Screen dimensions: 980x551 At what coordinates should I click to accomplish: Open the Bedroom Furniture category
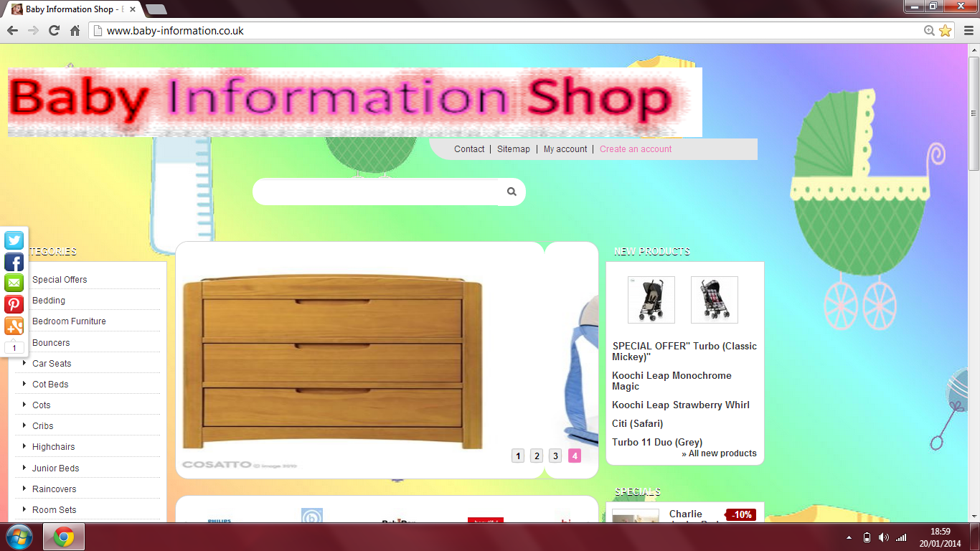click(x=69, y=321)
